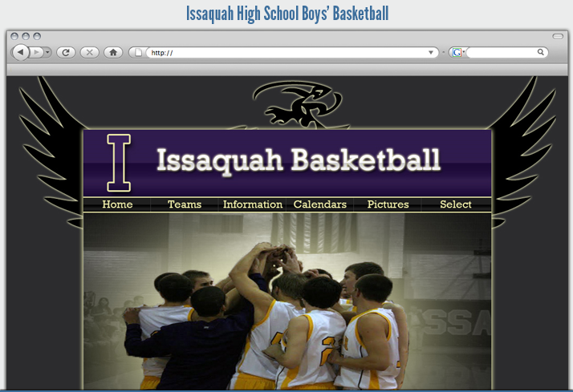Minimize the browser with the second round button
Screen dimensions: 573x392
click(26, 36)
